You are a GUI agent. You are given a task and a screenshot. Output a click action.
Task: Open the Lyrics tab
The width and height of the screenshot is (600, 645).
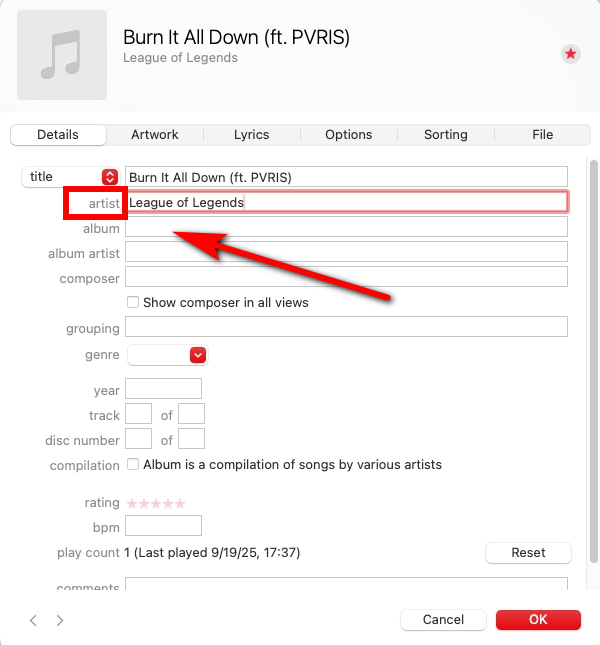point(252,135)
